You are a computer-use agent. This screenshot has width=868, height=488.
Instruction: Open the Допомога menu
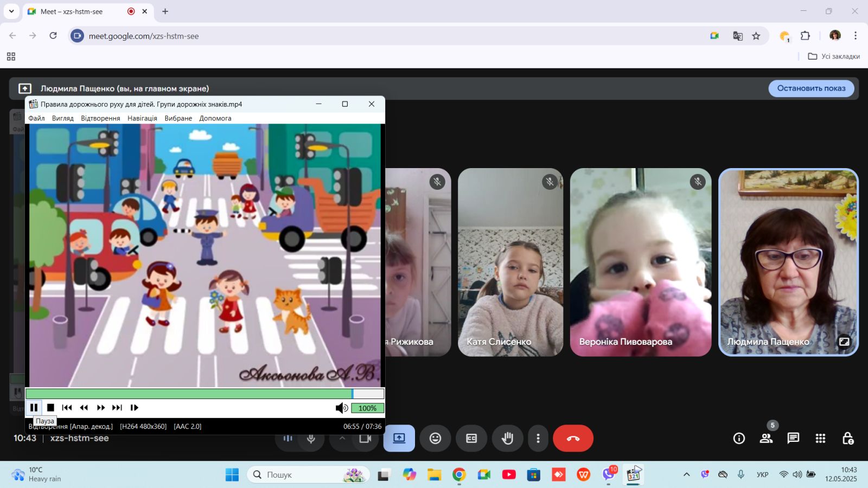pyautogui.click(x=215, y=118)
